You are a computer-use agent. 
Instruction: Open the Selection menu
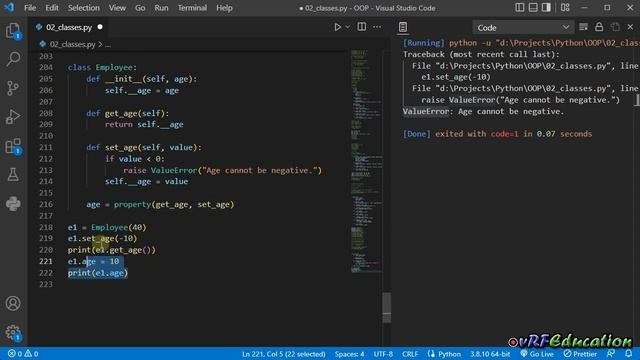(84, 8)
